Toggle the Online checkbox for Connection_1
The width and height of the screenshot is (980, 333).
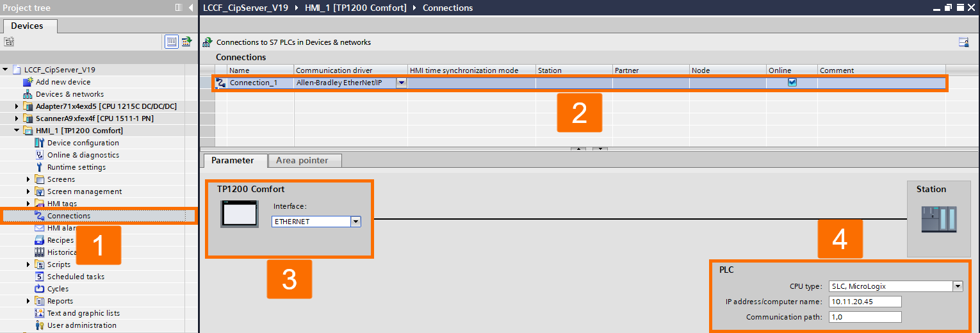pyautogui.click(x=792, y=82)
